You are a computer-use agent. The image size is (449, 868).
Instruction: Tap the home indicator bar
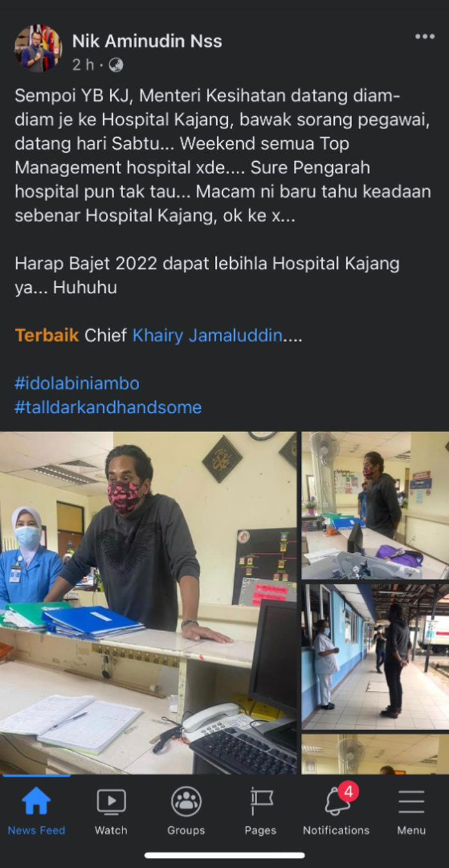(224, 855)
